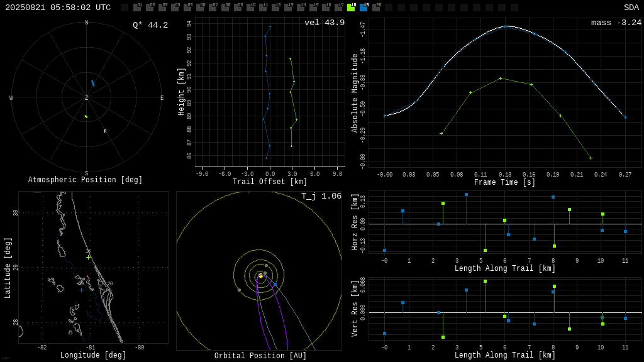
Task: Click the peak point of blue light curve
Action: [505, 26]
